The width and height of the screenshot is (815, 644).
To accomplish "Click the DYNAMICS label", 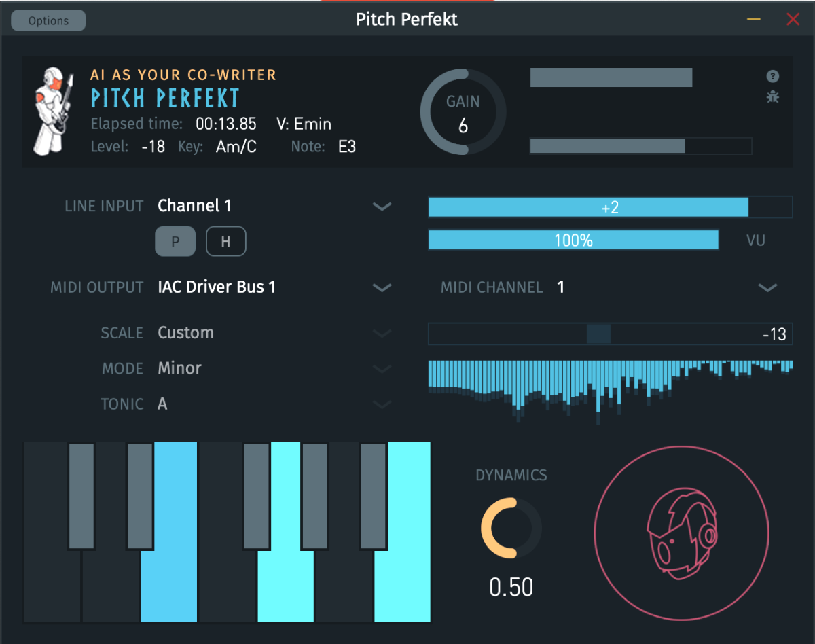I will click(x=511, y=475).
